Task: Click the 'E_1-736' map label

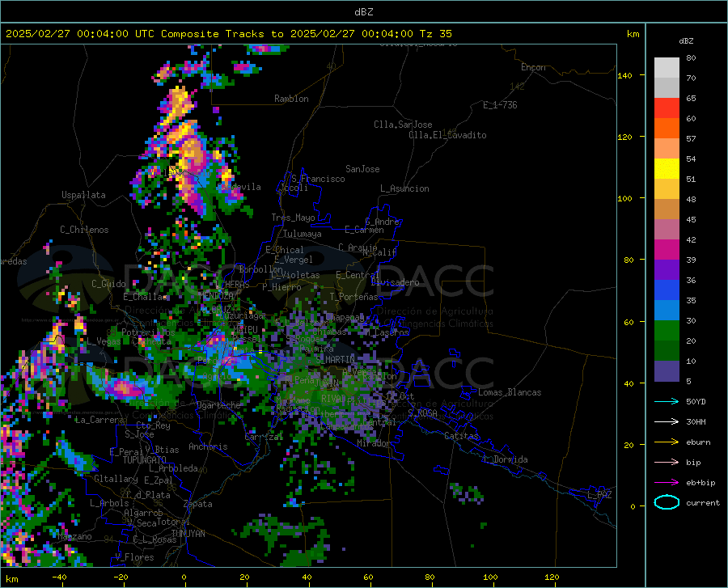Action: click(x=500, y=105)
